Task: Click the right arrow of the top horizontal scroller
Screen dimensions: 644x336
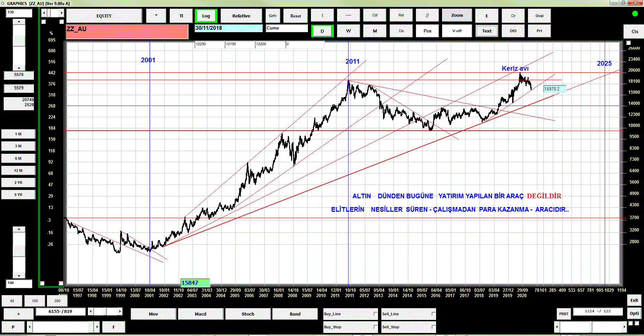Action: [x=61, y=13]
